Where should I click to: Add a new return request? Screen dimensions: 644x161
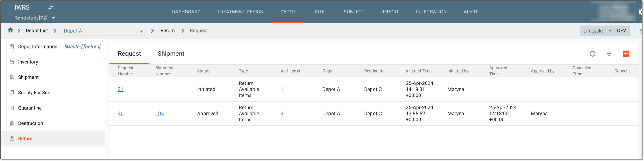click(x=626, y=54)
